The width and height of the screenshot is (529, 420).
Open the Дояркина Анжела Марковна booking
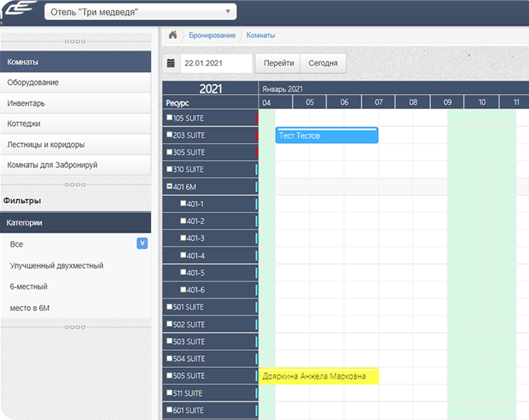(318, 376)
